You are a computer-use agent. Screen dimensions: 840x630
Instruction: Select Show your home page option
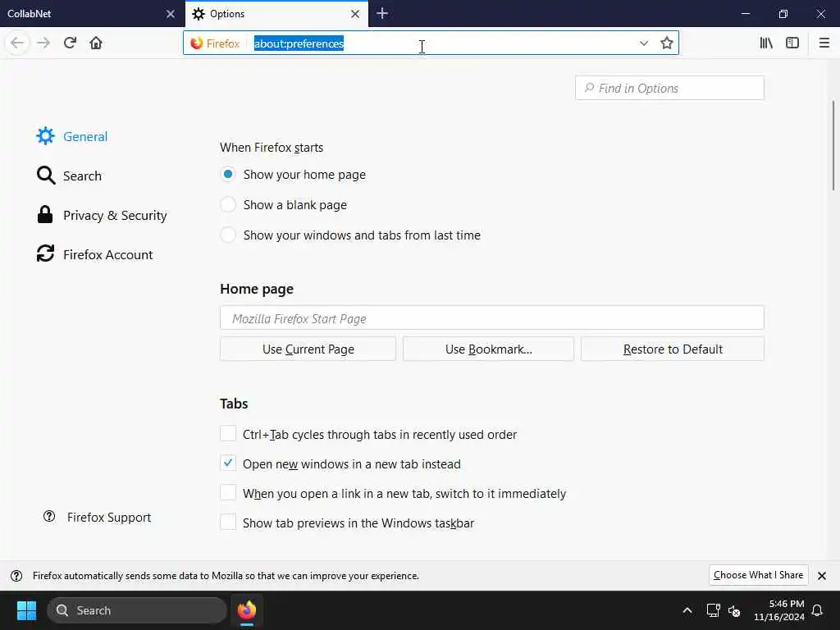[x=228, y=174]
